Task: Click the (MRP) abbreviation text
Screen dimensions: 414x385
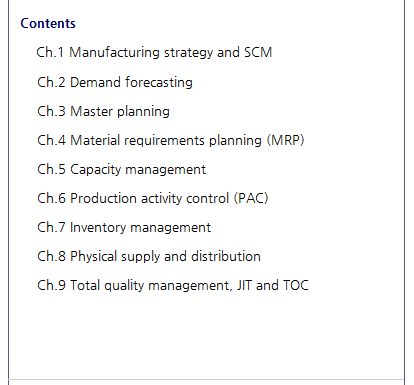Action: (x=285, y=140)
